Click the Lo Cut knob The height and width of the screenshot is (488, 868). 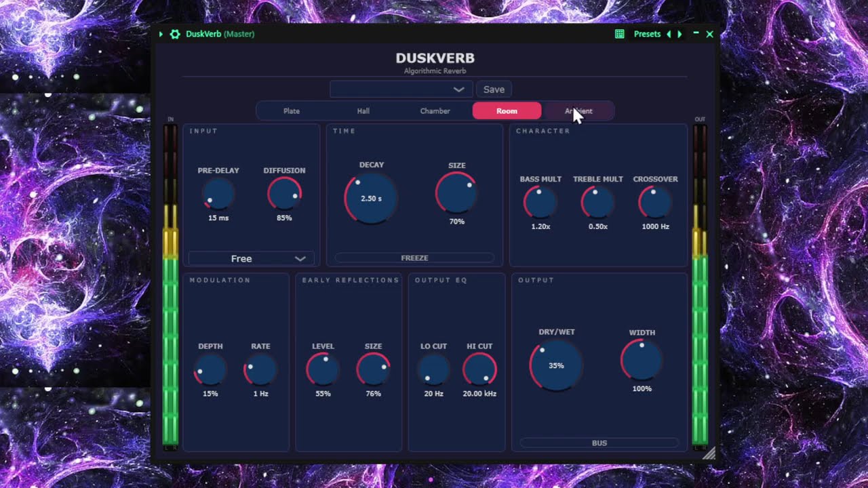pos(433,370)
